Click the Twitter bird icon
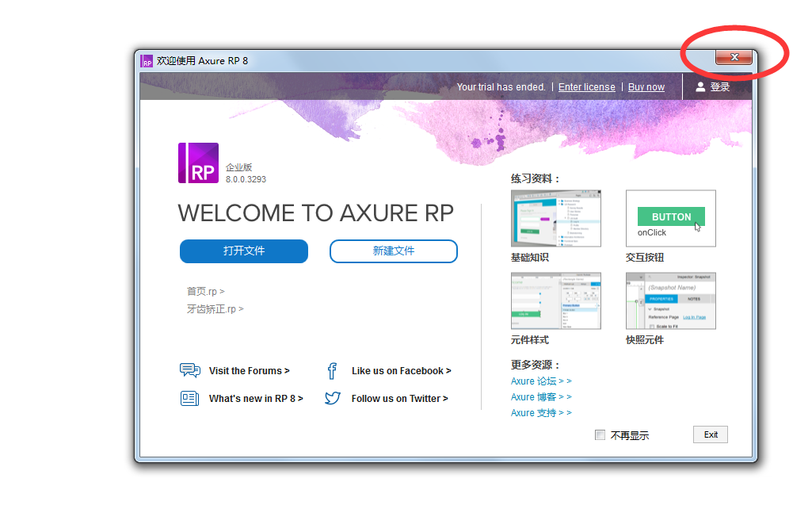 [x=333, y=398]
